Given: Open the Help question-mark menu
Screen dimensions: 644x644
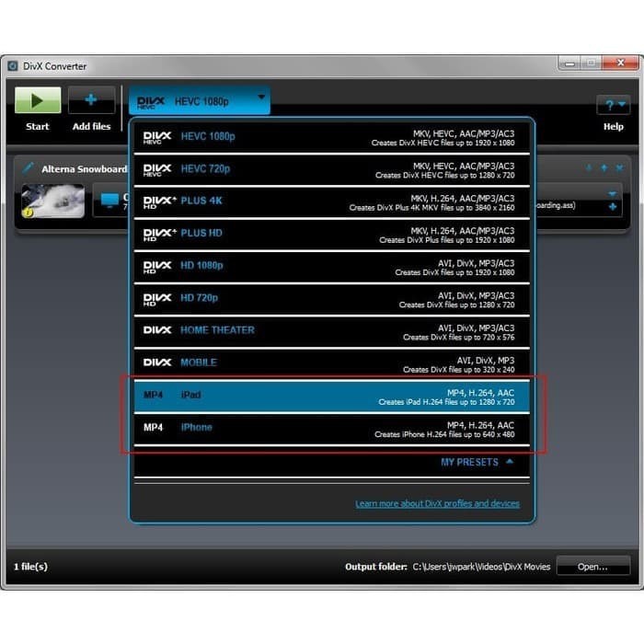Looking at the screenshot, I should click(614, 105).
